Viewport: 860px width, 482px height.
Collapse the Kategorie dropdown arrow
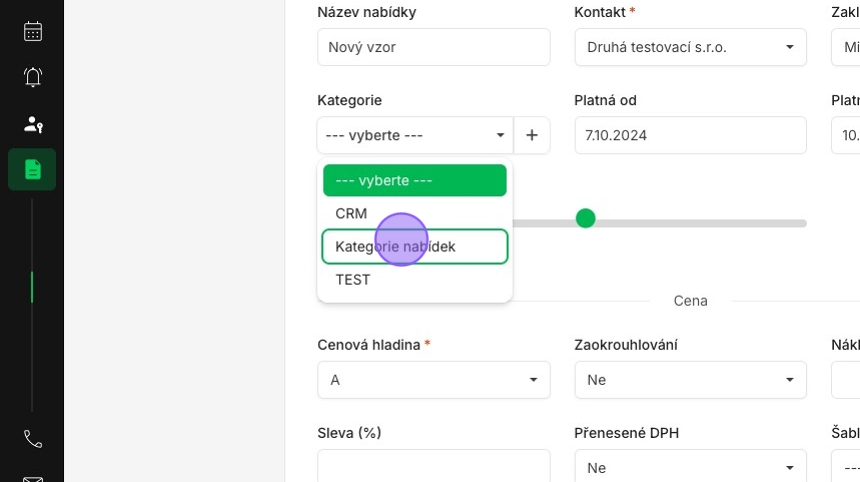click(500, 135)
